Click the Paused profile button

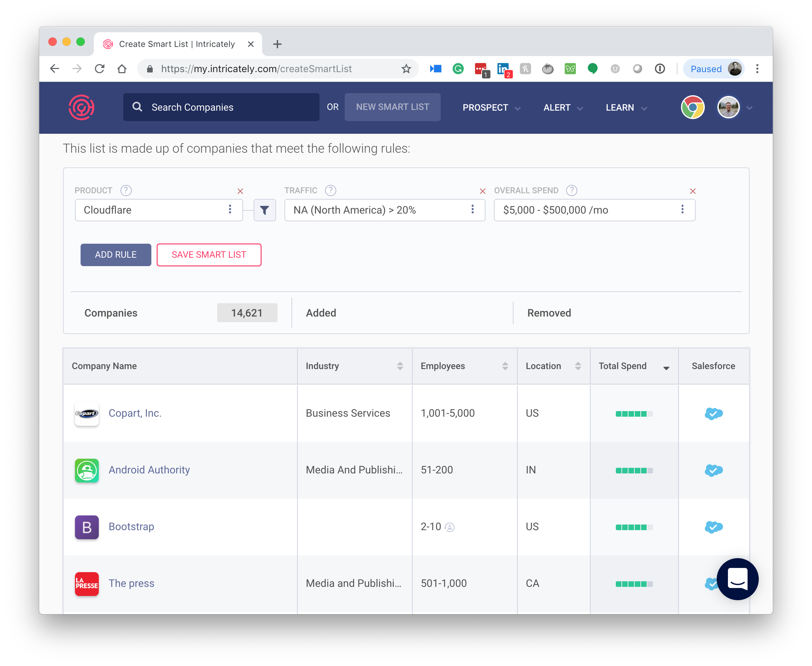coord(714,69)
